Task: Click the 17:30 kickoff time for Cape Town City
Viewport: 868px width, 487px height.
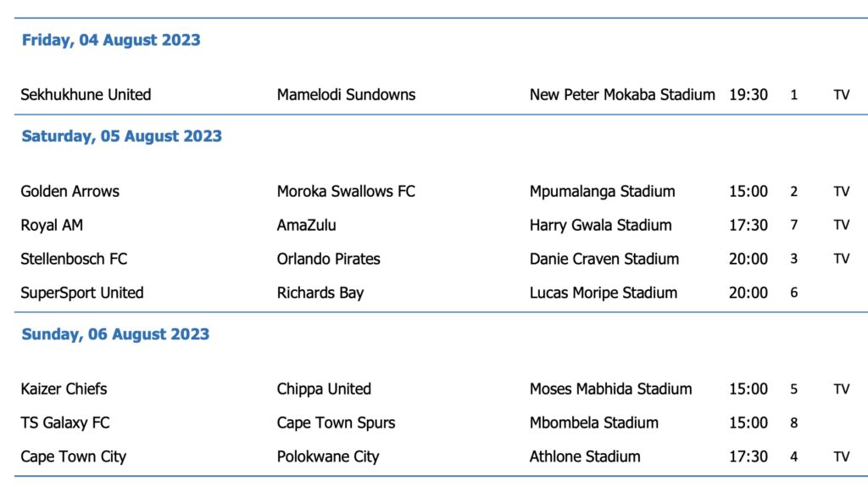Action: 748,456
